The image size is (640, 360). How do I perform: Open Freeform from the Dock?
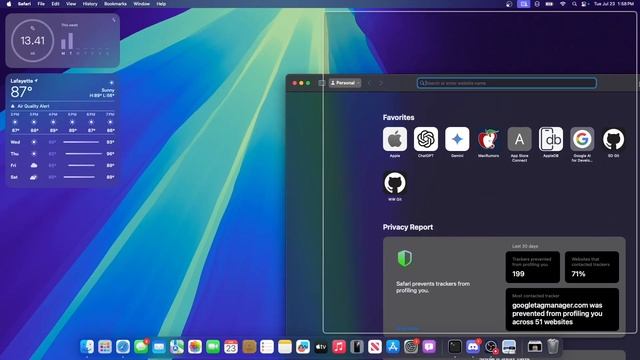point(303,347)
